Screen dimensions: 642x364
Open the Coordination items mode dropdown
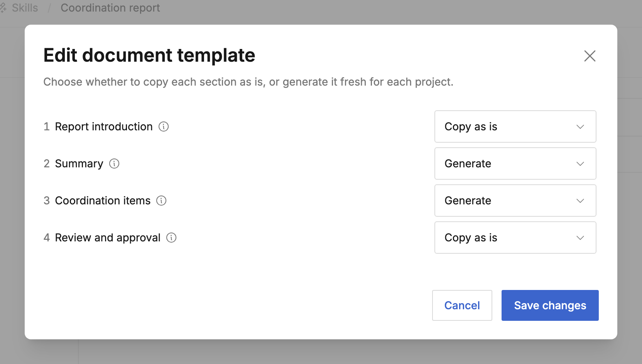pyautogui.click(x=515, y=201)
